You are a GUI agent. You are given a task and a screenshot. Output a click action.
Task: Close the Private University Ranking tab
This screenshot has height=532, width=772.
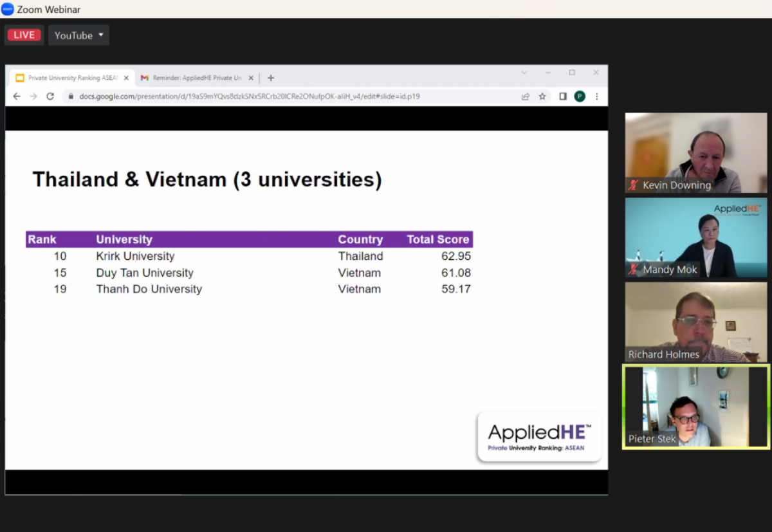tap(126, 78)
